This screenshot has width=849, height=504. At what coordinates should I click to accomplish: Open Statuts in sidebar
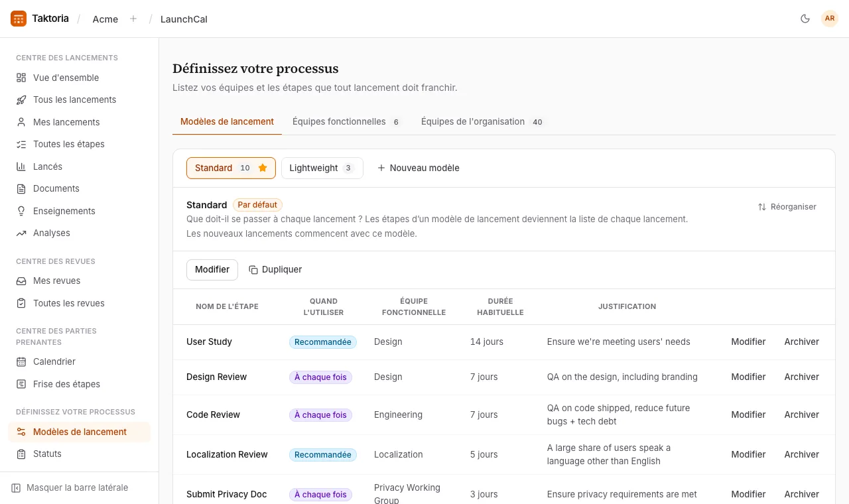79,454
